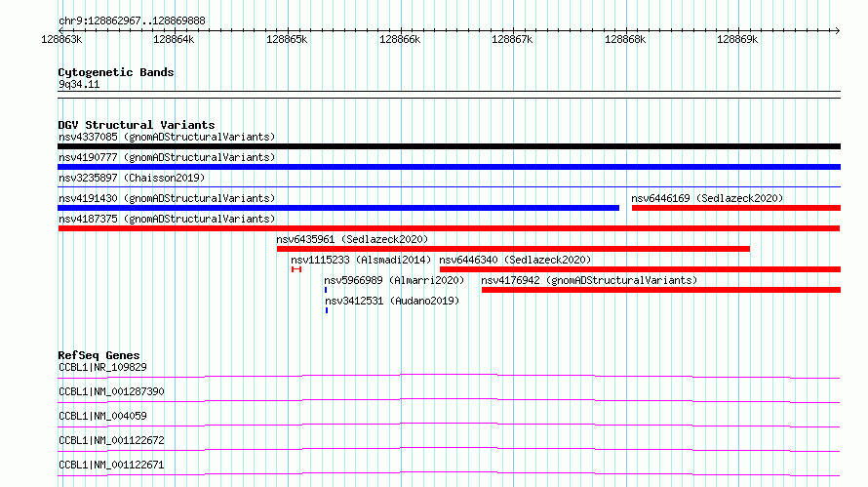Screen dimensions: 868x487
Task: Open gene label CCBL1|NM_004059
Action: 103,416
